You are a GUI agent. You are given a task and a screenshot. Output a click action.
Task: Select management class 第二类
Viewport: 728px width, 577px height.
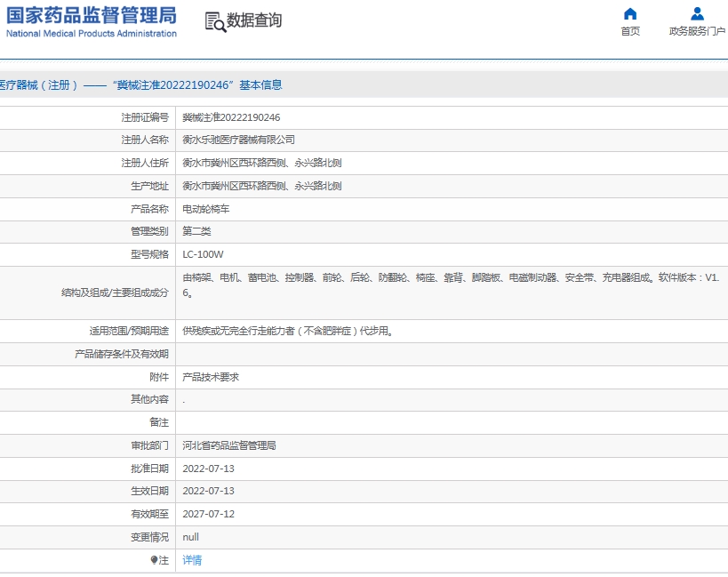click(x=196, y=231)
